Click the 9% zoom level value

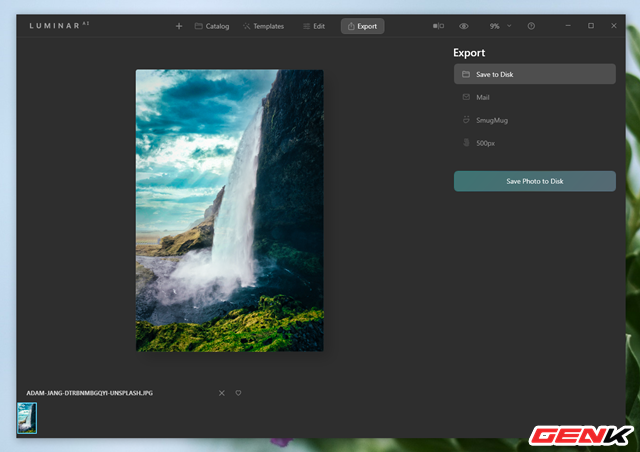click(494, 26)
